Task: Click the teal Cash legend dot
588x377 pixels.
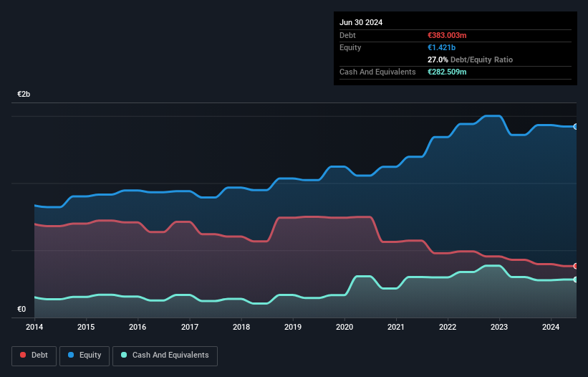Action: [x=124, y=355]
